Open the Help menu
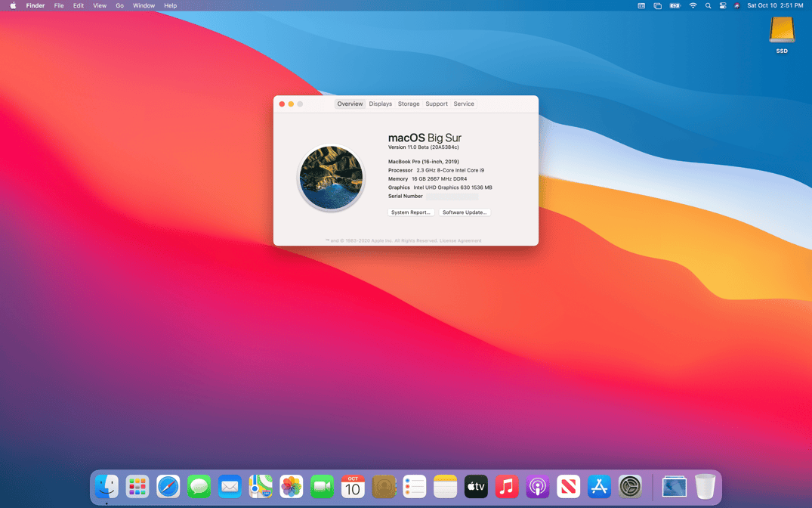The image size is (812, 508). tap(171, 6)
